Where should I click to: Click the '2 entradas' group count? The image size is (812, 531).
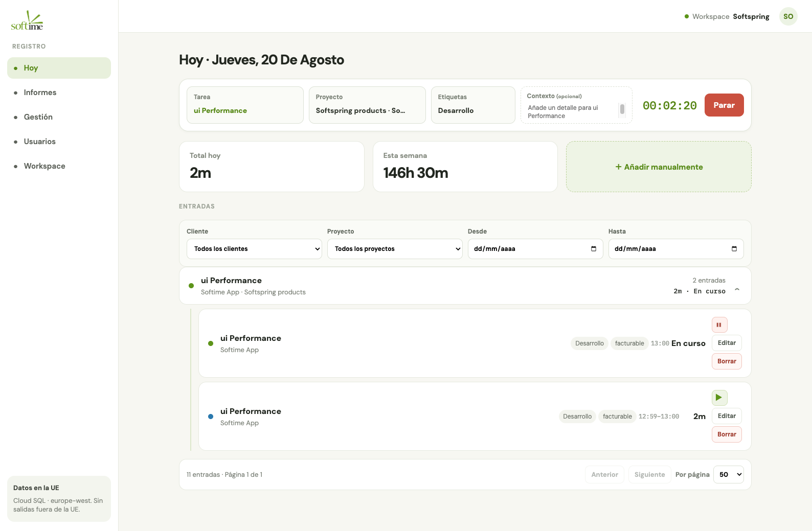click(x=709, y=281)
